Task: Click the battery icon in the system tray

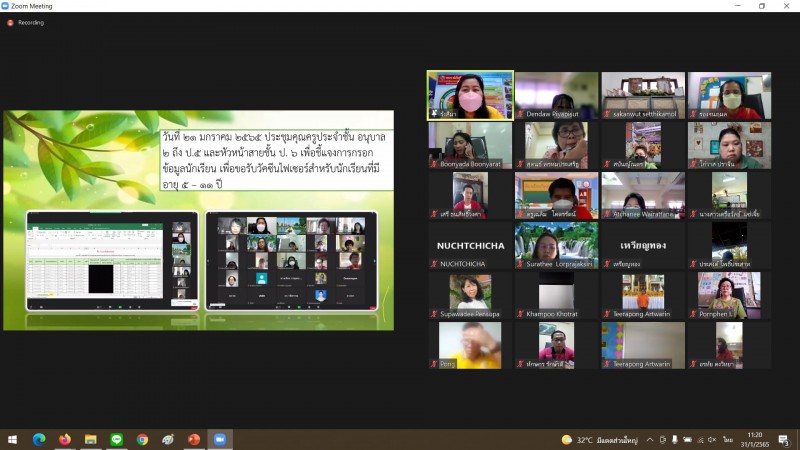Action: (688, 440)
